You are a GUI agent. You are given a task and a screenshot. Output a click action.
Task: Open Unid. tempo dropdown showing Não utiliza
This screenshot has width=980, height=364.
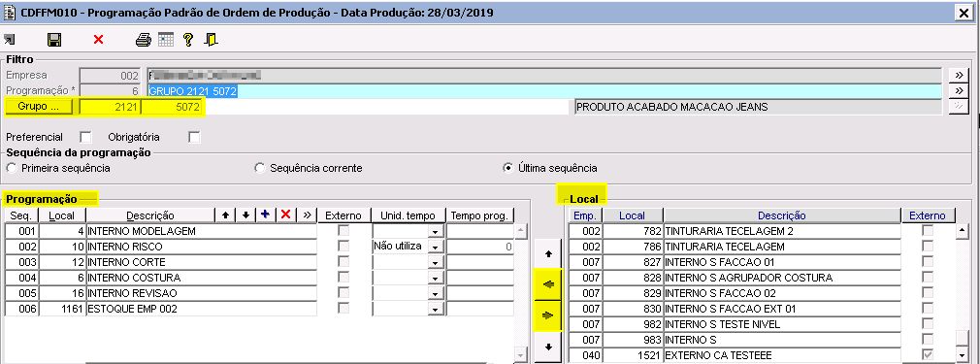(436, 248)
